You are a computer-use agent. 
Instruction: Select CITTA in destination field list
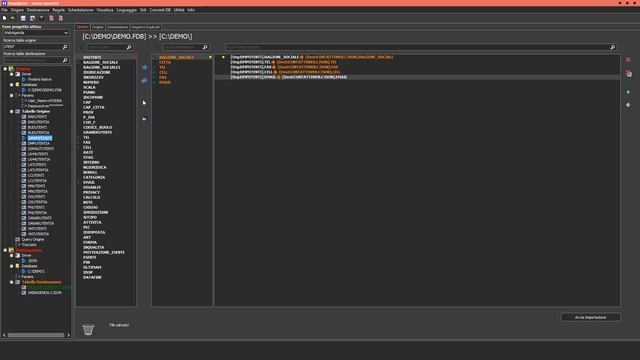click(x=165, y=62)
